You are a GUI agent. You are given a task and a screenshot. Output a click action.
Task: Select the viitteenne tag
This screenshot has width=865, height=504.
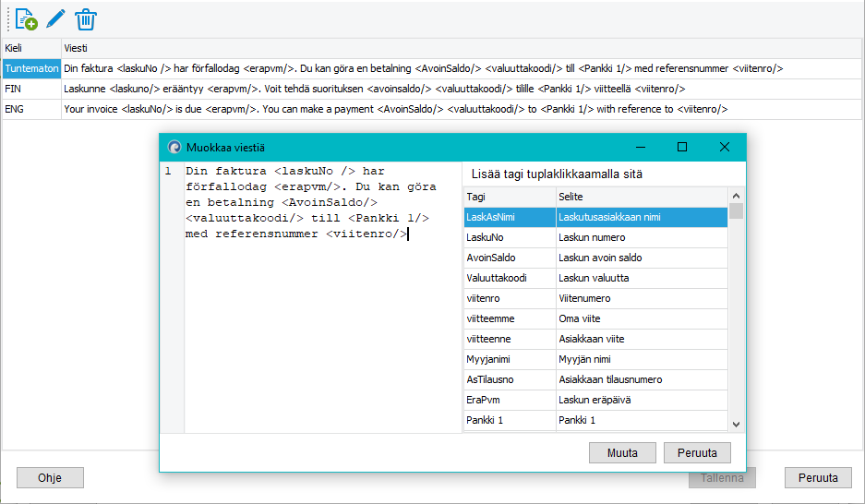point(510,339)
